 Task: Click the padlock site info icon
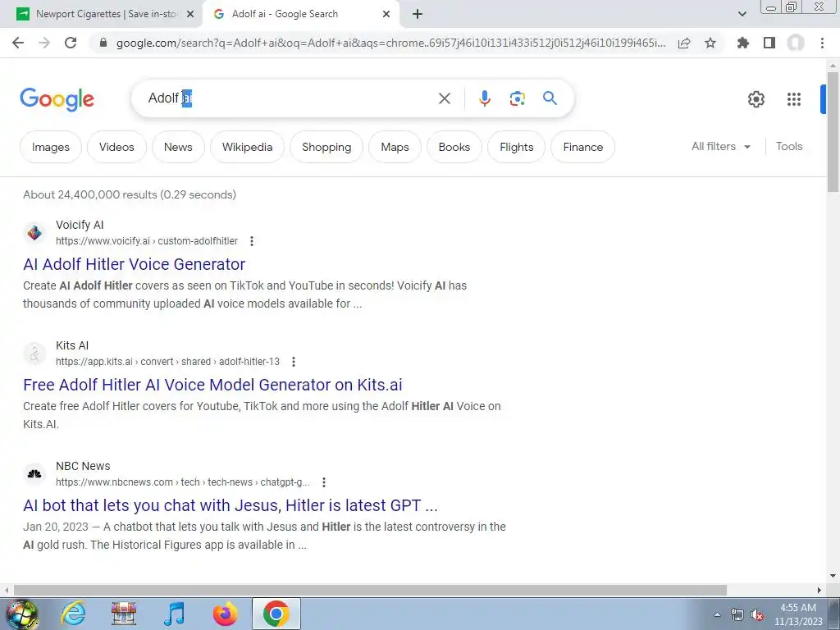coord(103,43)
